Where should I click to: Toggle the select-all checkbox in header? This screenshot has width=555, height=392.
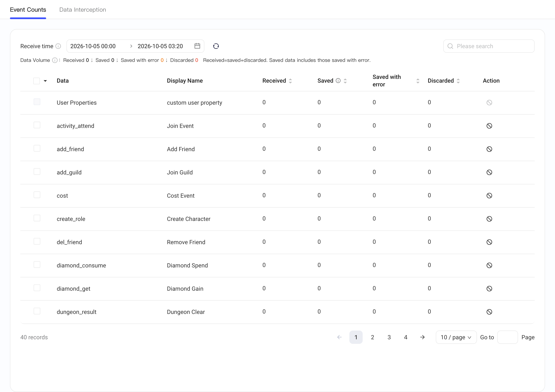click(x=37, y=81)
